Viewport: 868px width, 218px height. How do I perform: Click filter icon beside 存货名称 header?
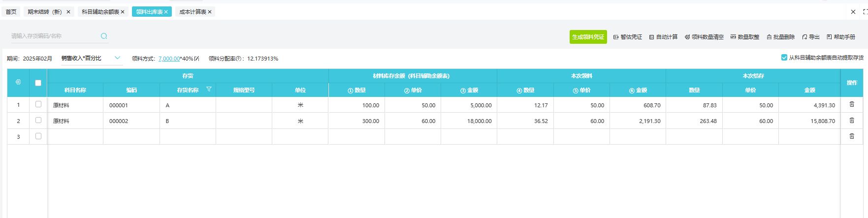[x=209, y=90]
